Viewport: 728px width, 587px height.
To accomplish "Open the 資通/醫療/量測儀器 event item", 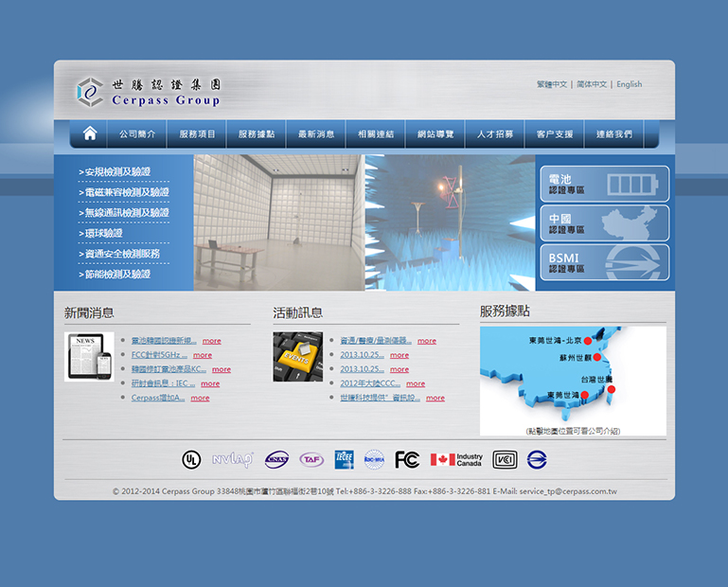I will pyautogui.click(x=376, y=341).
